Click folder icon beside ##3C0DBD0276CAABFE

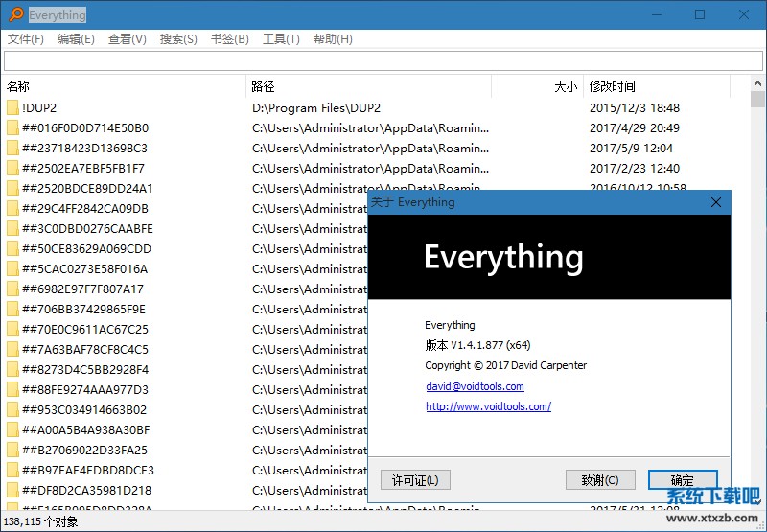point(12,229)
